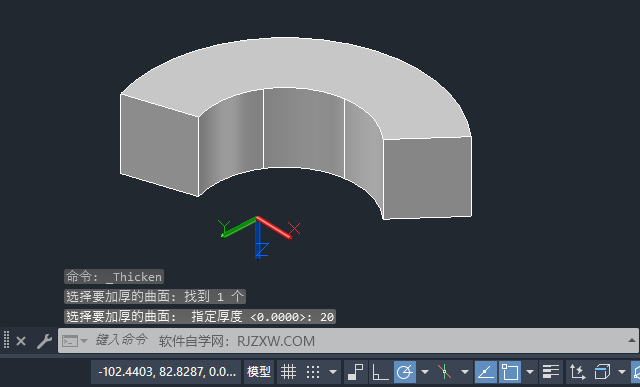Toggle polar tracking icon
The height and width of the screenshot is (387, 640).
[x=405, y=372]
